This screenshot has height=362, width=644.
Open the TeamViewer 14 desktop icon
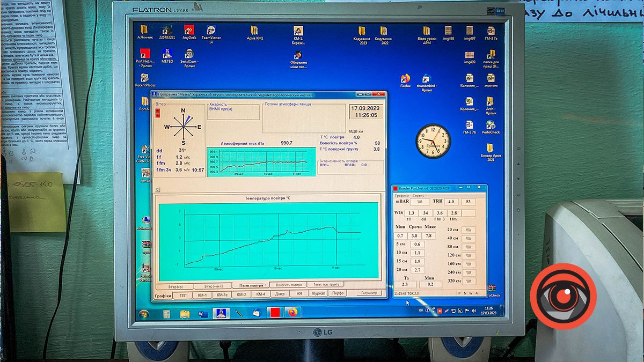tap(211, 31)
